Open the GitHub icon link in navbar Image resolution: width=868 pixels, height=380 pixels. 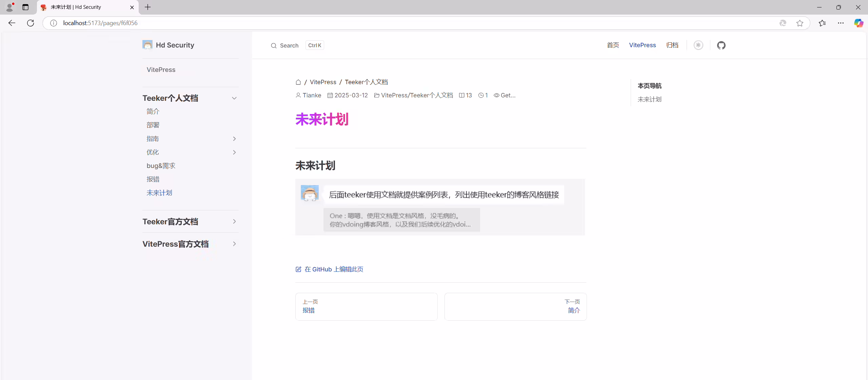point(721,45)
